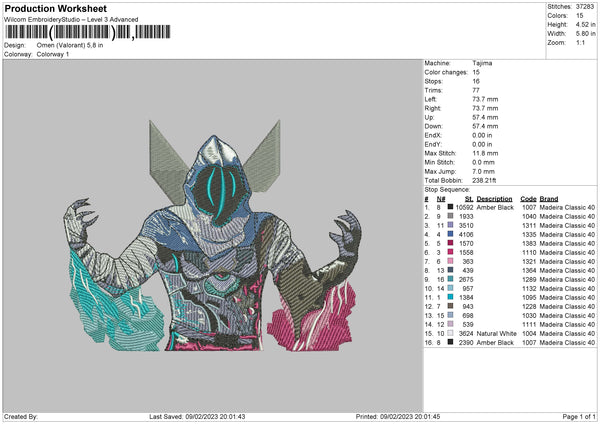Click the cyan swatch with code 1095

[450, 297]
